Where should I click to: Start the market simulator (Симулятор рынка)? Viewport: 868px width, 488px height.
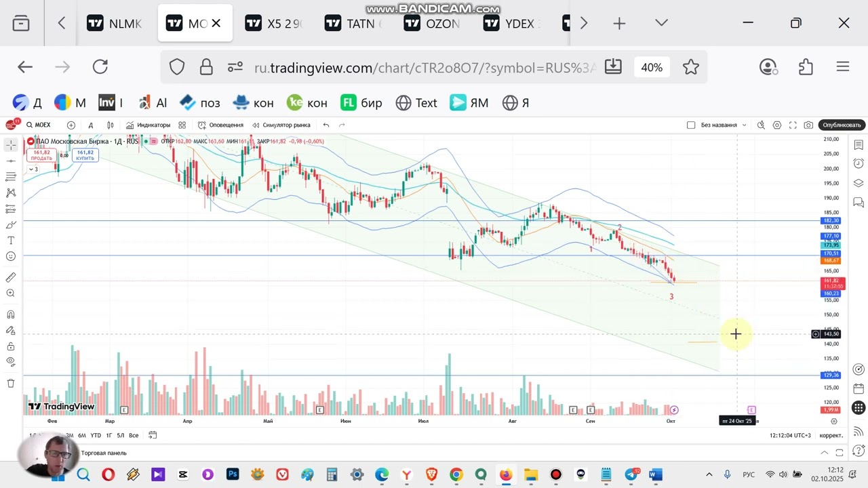coord(281,125)
